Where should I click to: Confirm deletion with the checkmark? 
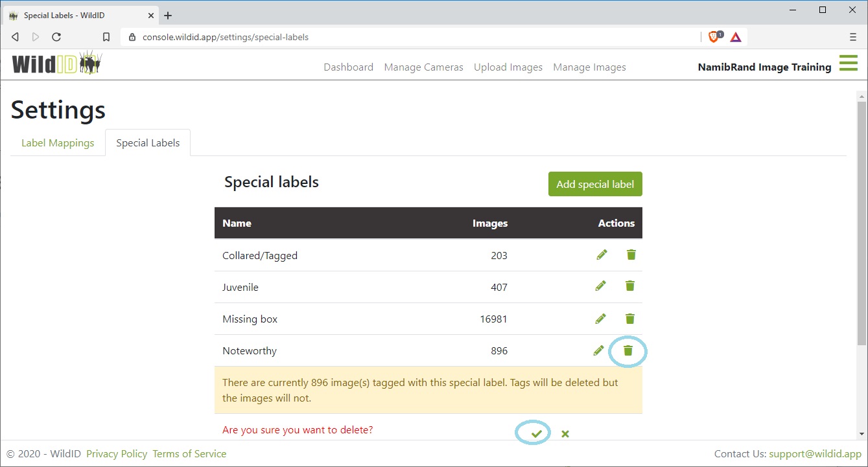tap(536, 433)
